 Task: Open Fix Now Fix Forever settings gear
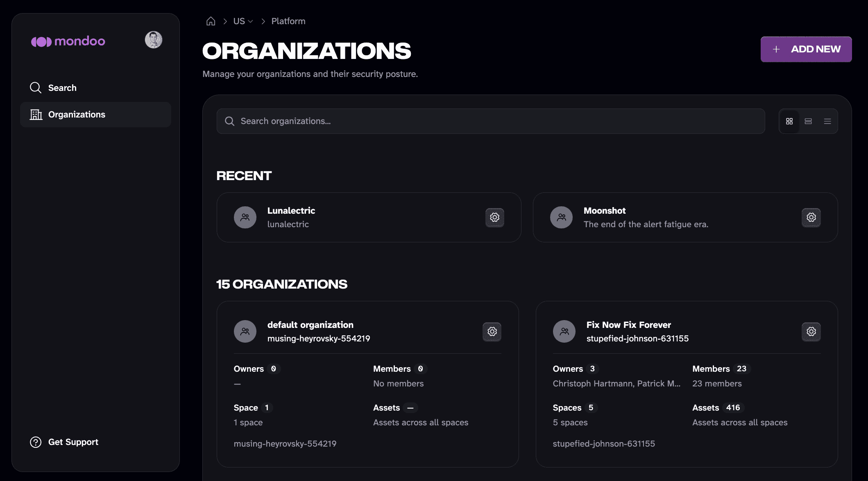pos(811,332)
